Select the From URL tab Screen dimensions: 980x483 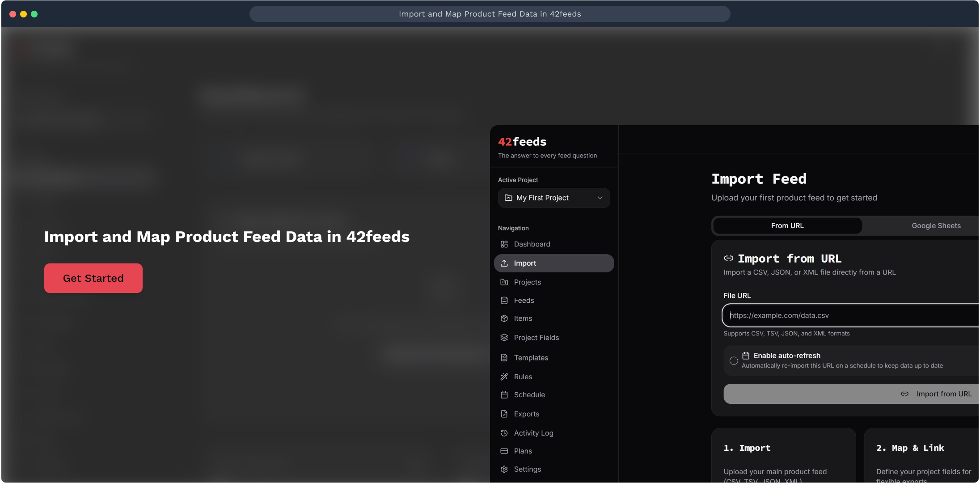point(787,226)
